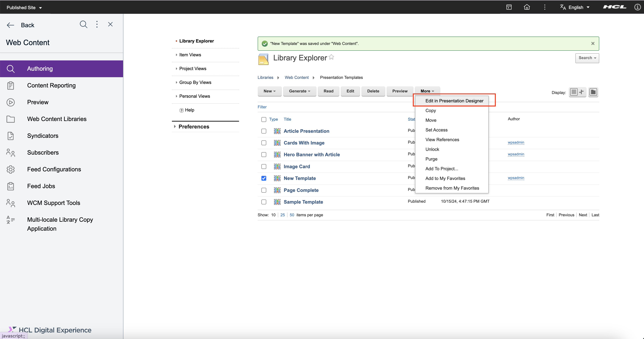
Task: Choose Edit in Presentation Designer from menu
Action: pos(454,101)
